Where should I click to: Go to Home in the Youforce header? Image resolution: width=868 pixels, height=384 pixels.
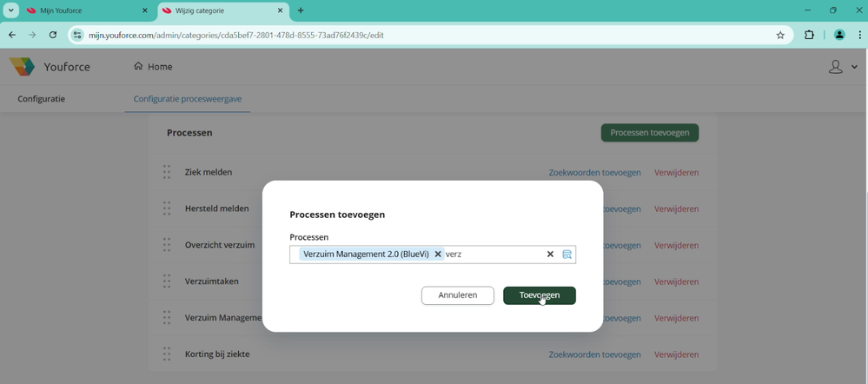pos(153,67)
